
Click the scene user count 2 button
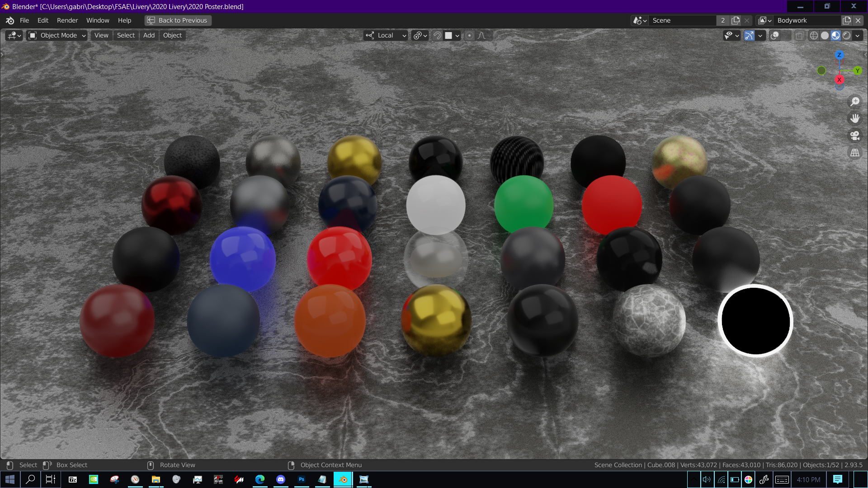[723, 20]
